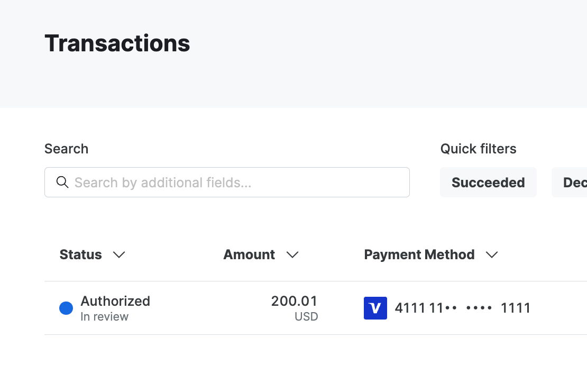The width and height of the screenshot is (587, 392).
Task: Click the Payment Method header label
Action: tap(419, 254)
